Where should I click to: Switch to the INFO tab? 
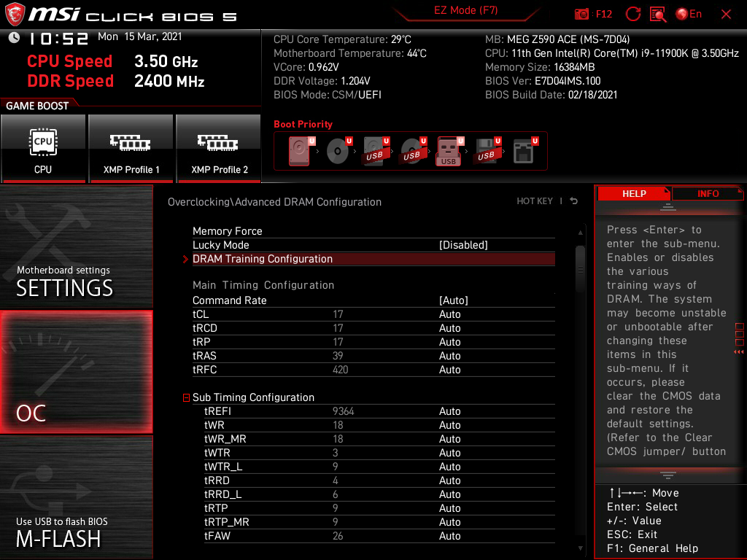point(708,194)
